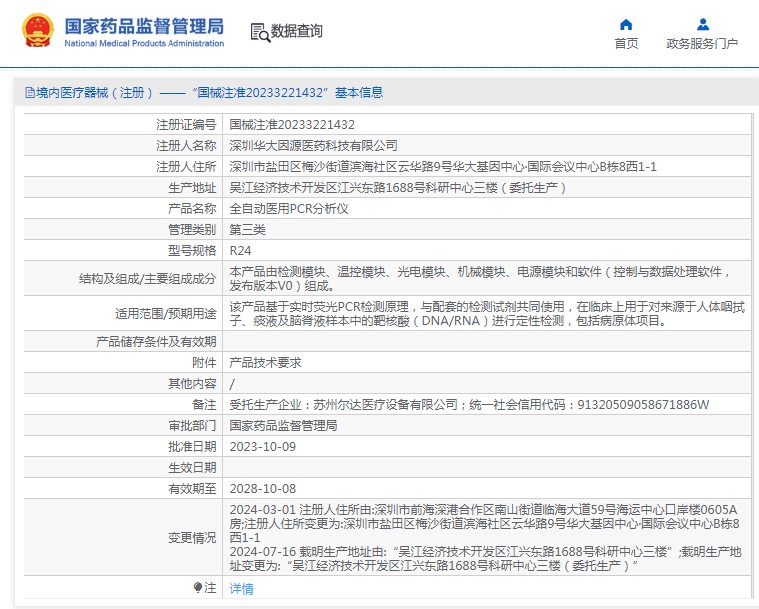Go to the home page icon
The height and width of the screenshot is (609, 759).
pyautogui.click(x=626, y=24)
